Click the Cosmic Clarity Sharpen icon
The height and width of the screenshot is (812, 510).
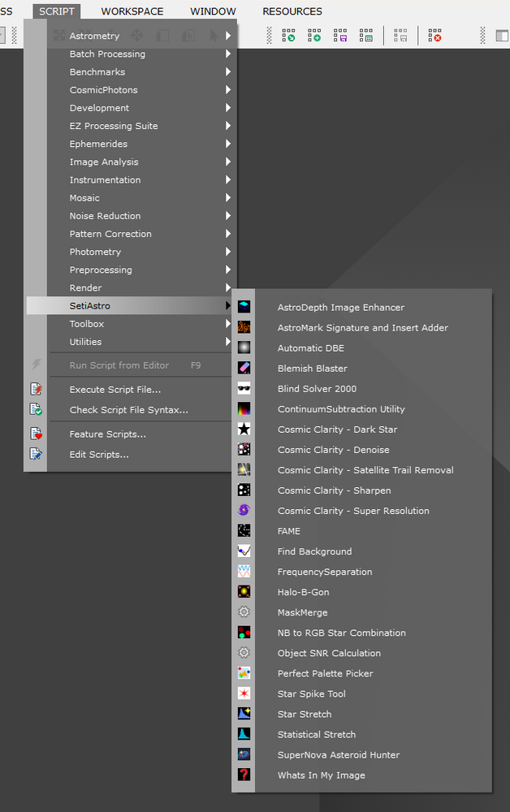click(x=244, y=490)
